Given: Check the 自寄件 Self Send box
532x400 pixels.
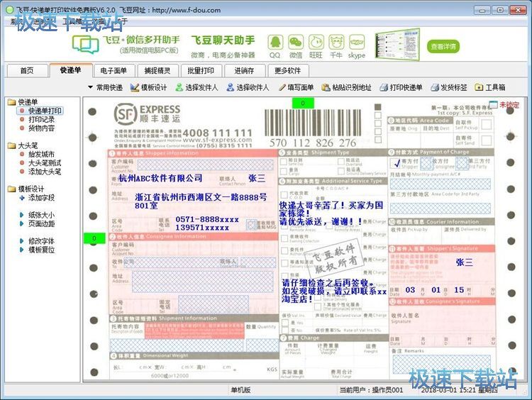Looking at the screenshot, I should 487,140.
